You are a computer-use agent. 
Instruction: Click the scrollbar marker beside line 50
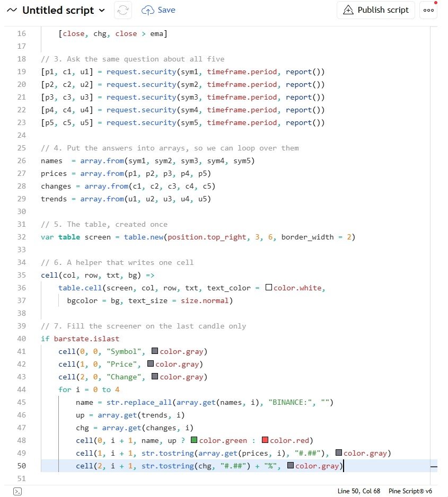[x=434, y=467]
